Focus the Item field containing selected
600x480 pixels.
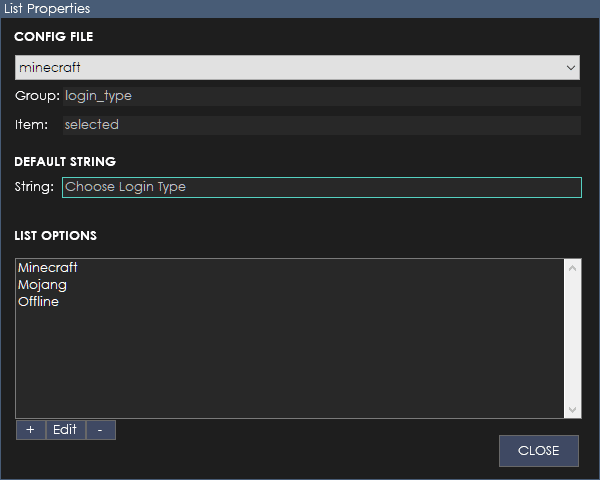point(321,125)
